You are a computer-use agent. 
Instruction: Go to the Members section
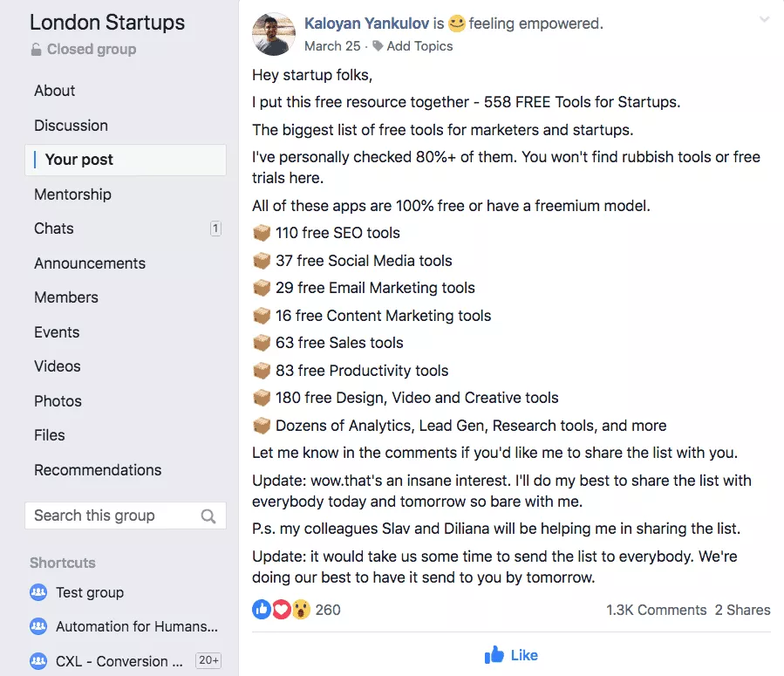pos(66,297)
